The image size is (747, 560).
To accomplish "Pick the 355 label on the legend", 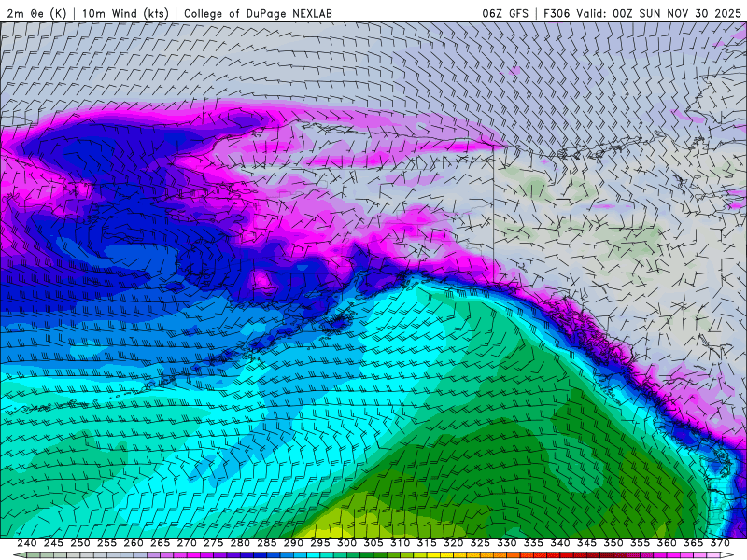I will pyautogui.click(x=641, y=543).
